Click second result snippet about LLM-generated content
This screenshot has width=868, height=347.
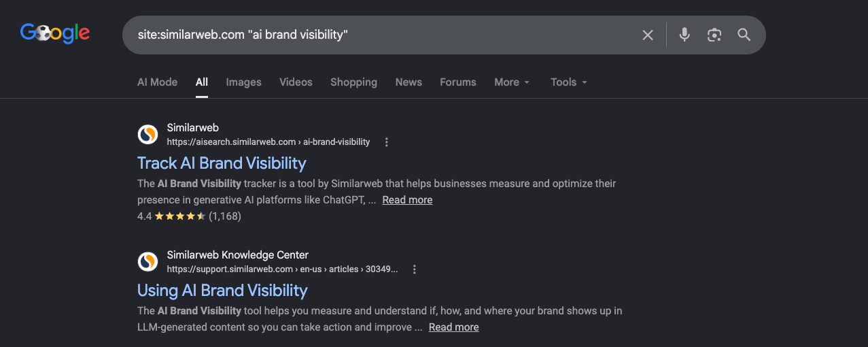coord(379,319)
